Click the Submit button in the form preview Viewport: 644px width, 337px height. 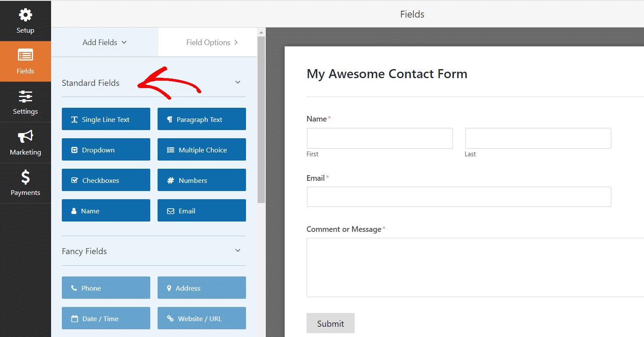330,323
